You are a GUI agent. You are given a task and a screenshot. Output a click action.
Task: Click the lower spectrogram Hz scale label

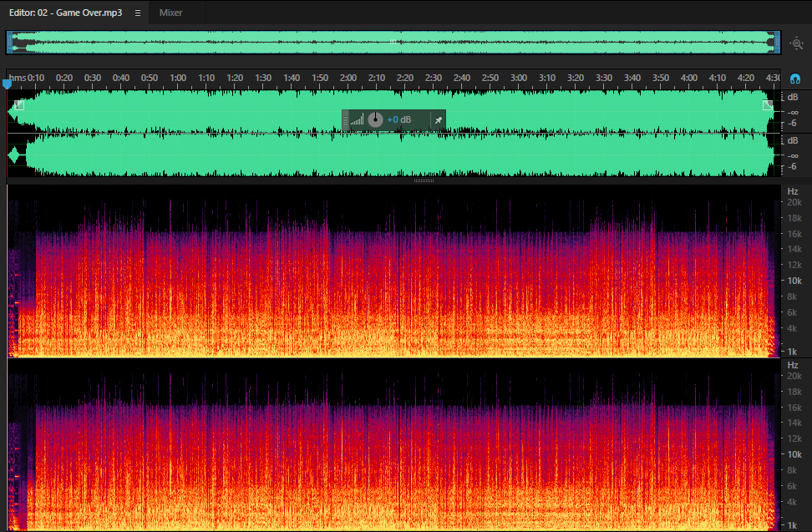click(792, 365)
